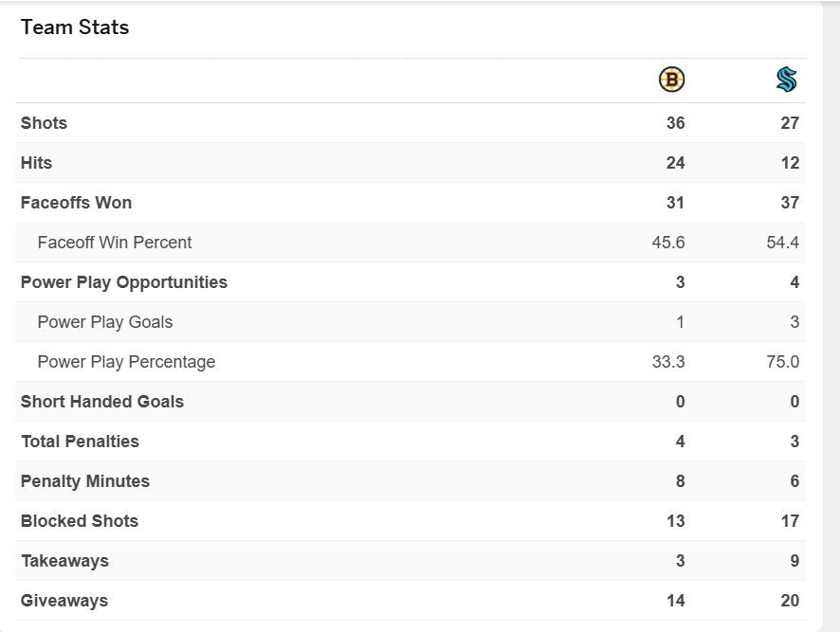The image size is (840, 632).
Task: Click the Team Stats heading
Action: click(x=75, y=27)
